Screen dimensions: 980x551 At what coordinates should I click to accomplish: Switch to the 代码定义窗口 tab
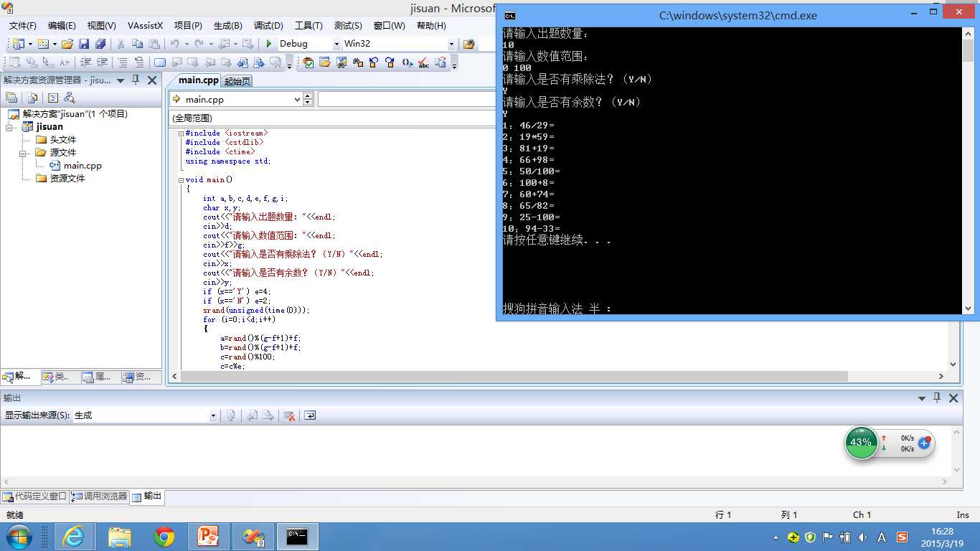click(35, 496)
